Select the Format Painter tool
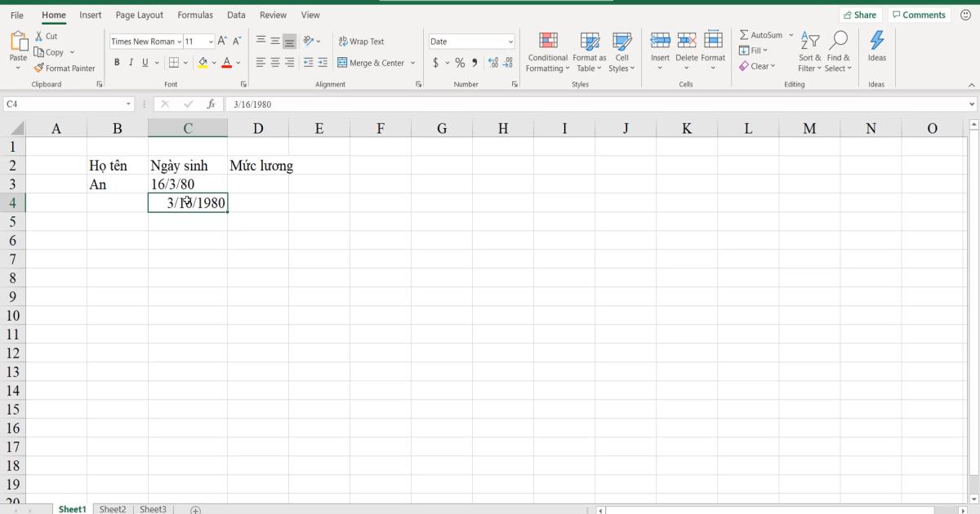Viewport: 980px width, 514px height. pyautogui.click(x=65, y=68)
